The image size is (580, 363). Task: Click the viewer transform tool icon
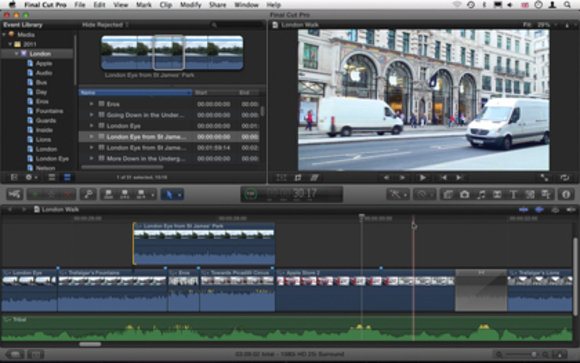point(281,178)
